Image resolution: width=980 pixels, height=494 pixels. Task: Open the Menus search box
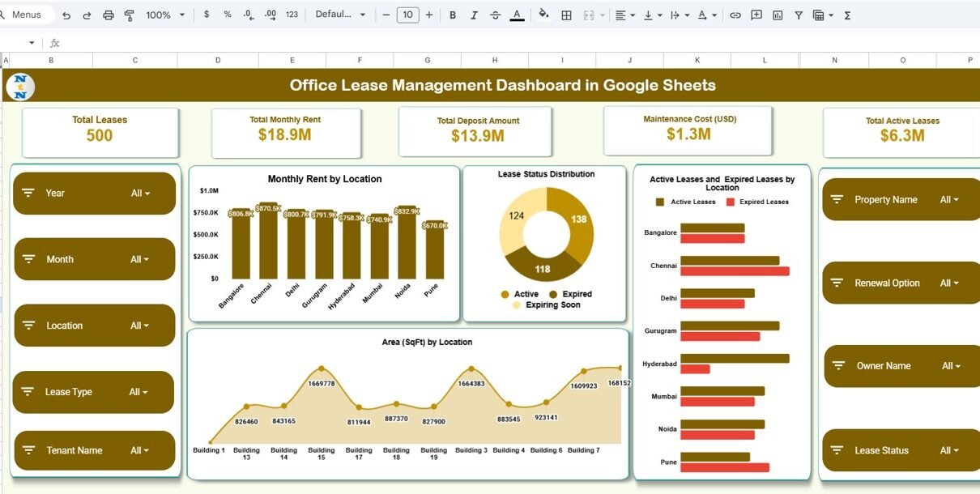click(27, 15)
